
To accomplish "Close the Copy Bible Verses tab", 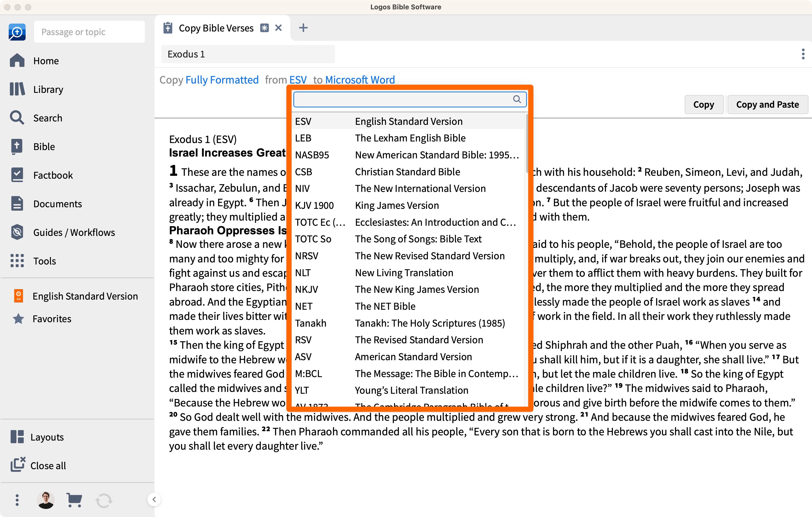I will tap(279, 28).
